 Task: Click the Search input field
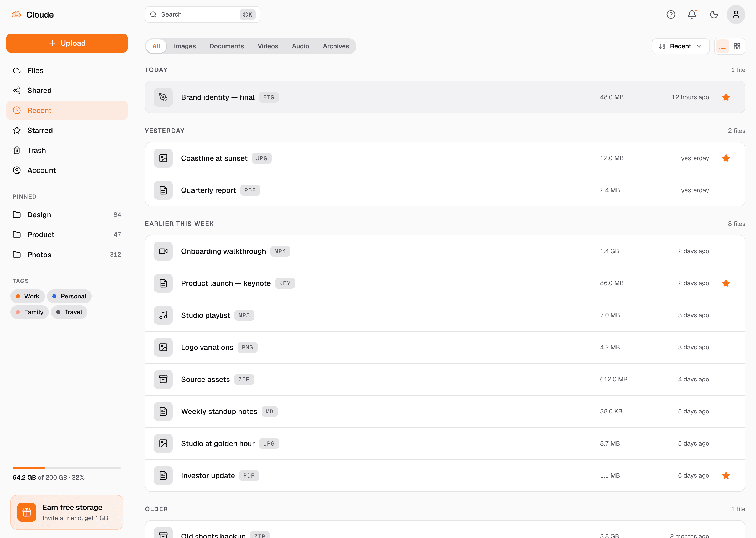coord(203,14)
